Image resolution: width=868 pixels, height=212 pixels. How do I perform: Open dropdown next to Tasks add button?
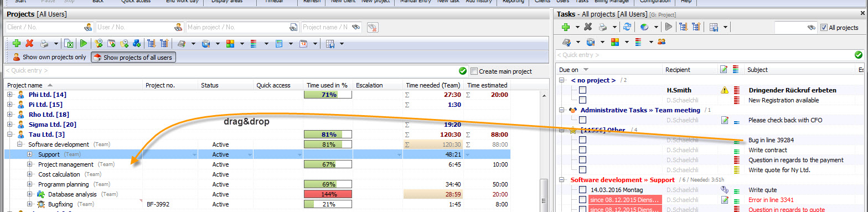pyautogui.click(x=577, y=27)
